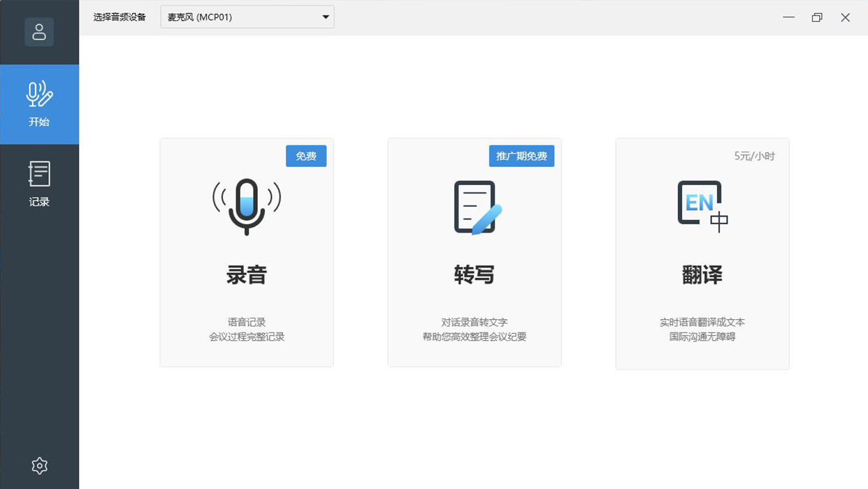Close the application window
This screenshot has height=489, width=868.
(845, 17)
